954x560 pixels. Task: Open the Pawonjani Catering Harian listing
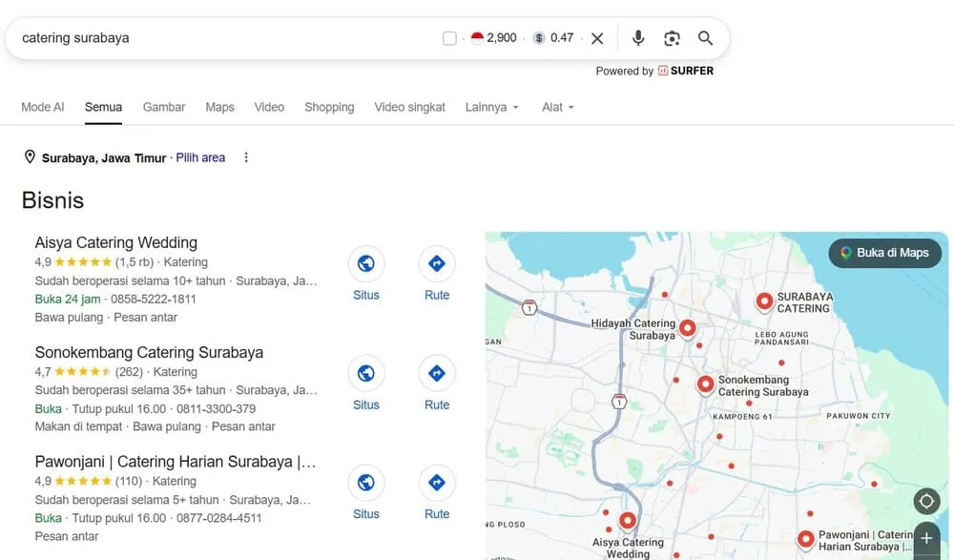(176, 462)
